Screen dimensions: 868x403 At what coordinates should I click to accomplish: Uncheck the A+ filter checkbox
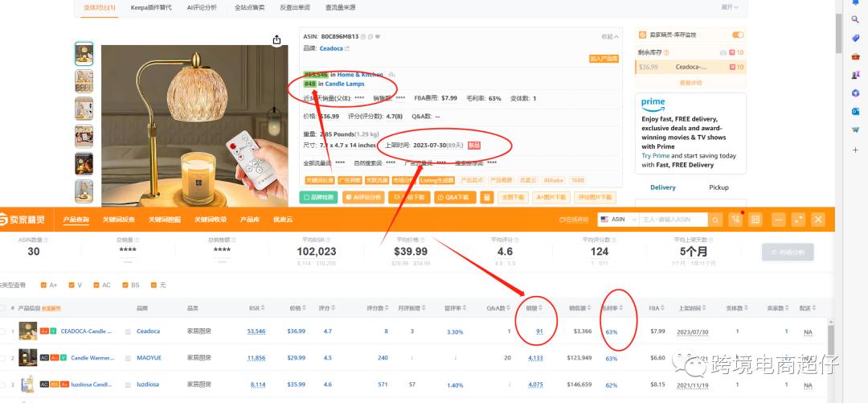pos(43,285)
